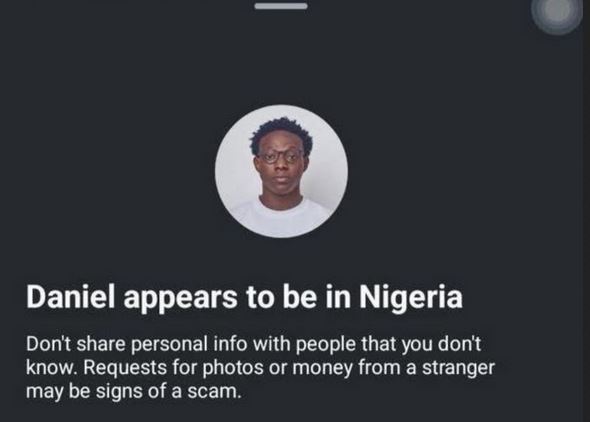Image resolution: width=590 pixels, height=422 pixels.
Task: Click the heading "Daniel appears to be in Nigeria"
Action: (x=244, y=298)
